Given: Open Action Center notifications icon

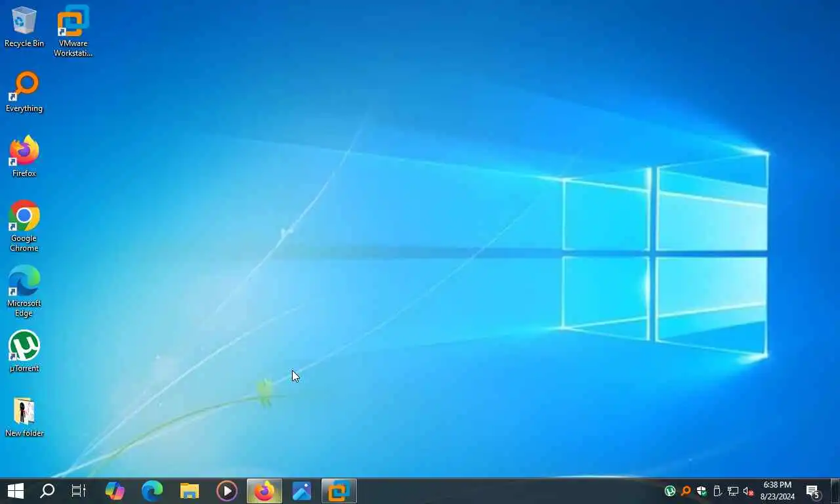Looking at the screenshot, I should (x=813, y=491).
